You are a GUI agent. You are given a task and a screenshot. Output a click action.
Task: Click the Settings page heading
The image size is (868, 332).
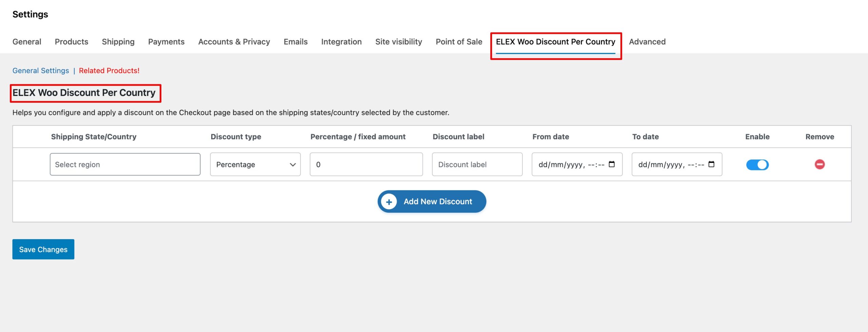pyautogui.click(x=30, y=14)
